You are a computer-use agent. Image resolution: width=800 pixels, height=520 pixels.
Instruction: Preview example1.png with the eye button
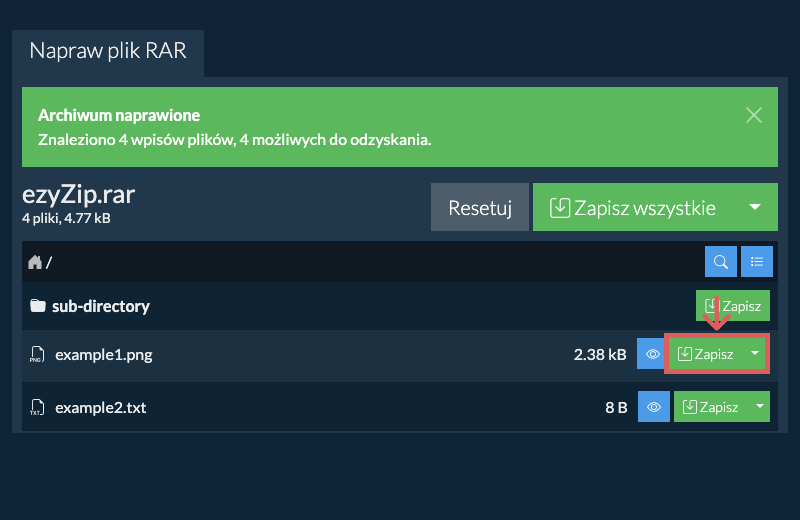click(x=652, y=354)
